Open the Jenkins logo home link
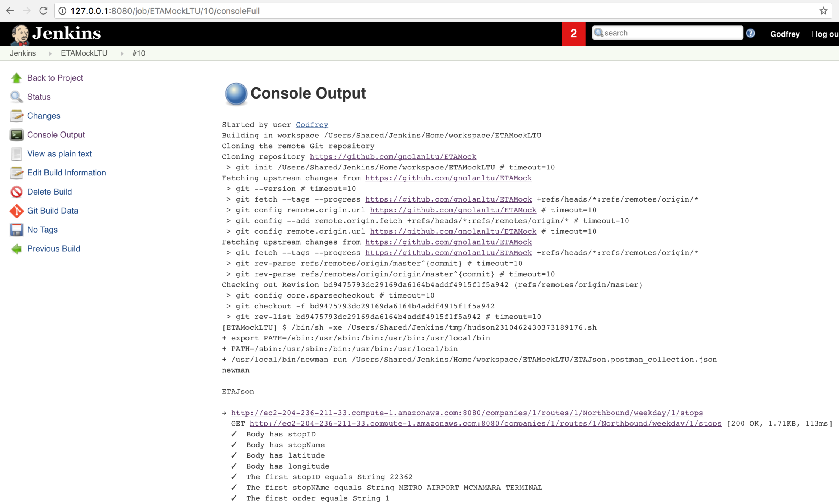This screenshot has width=839, height=504. tap(56, 34)
